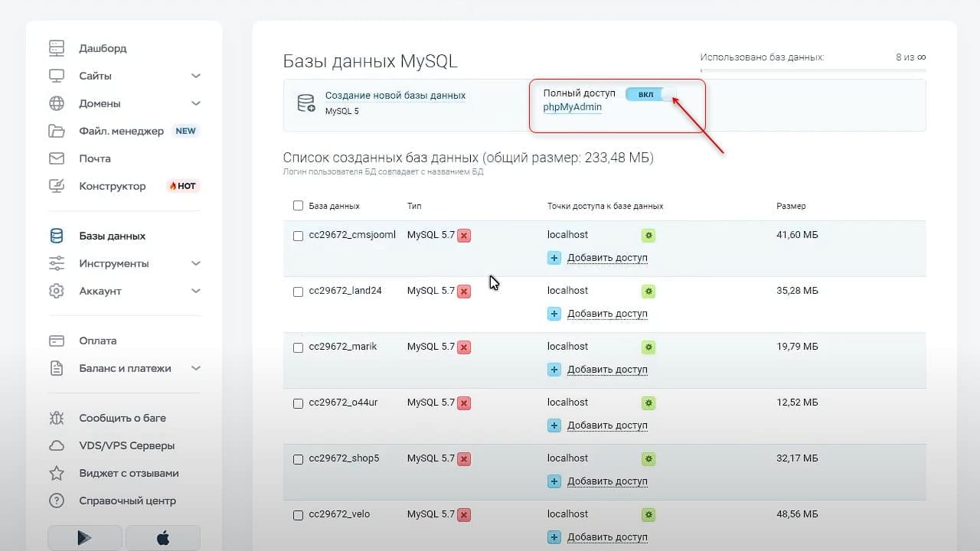Click green settings icon for cc29672_velo localhost

pos(648,515)
